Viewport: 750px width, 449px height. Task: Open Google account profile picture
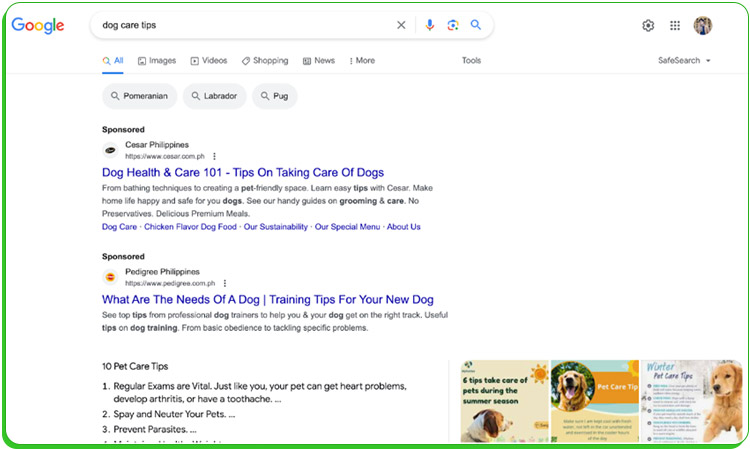click(703, 25)
